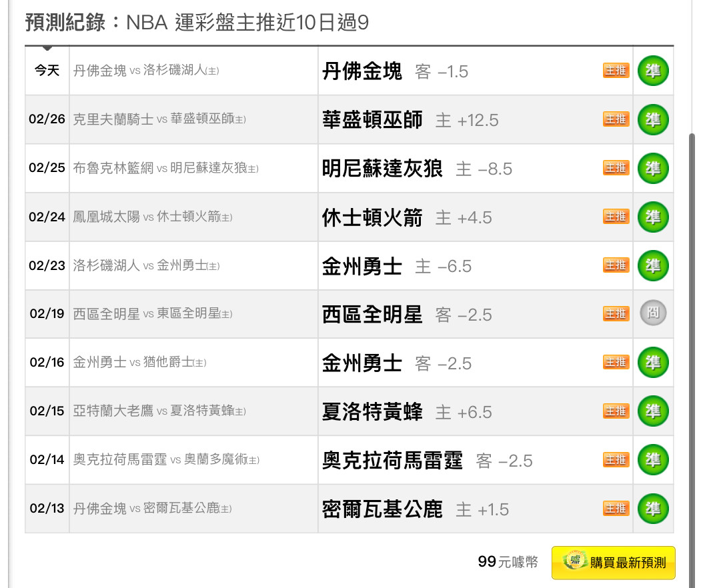Click the green 準 icon in 02/15 row

coord(653,411)
